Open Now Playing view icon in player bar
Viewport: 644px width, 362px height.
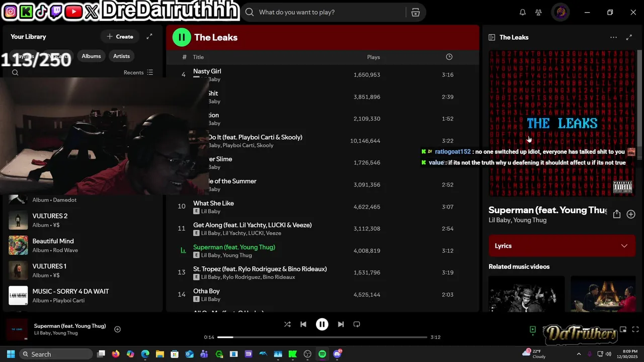(x=533, y=329)
